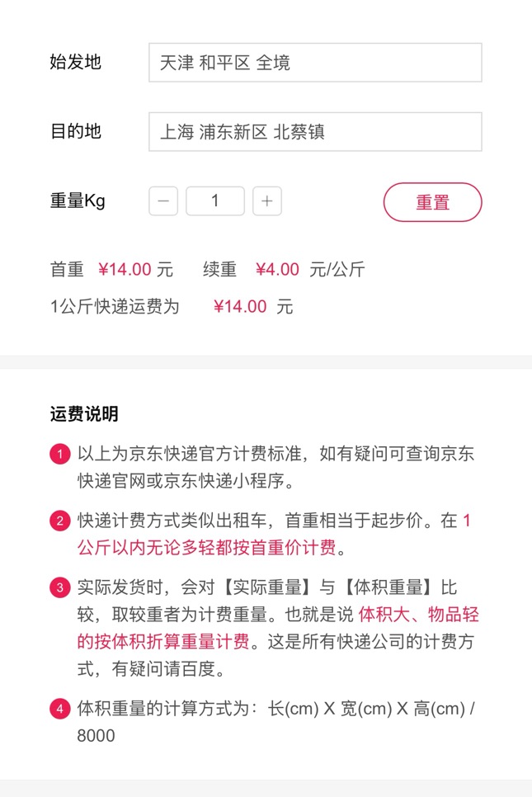Click the 首重 ¥14.00 price
The width and height of the screenshot is (532, 797).
pyautogui.click(x=125, y=269)
